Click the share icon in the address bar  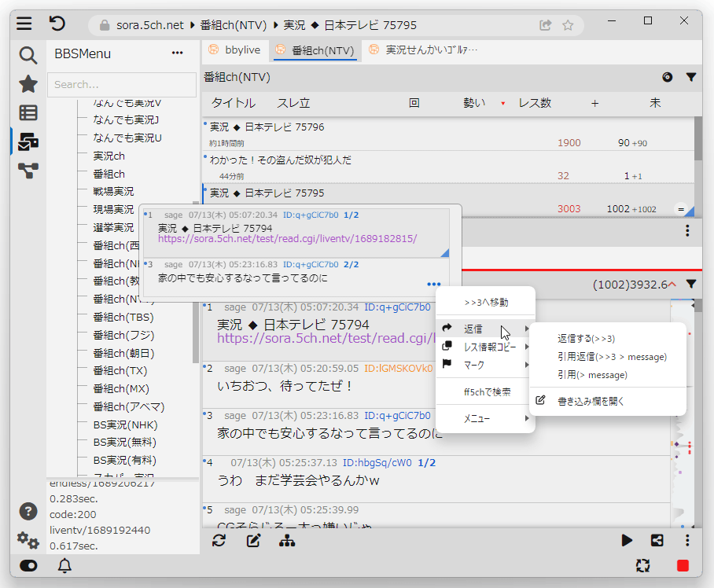click(x=545, y=25)
